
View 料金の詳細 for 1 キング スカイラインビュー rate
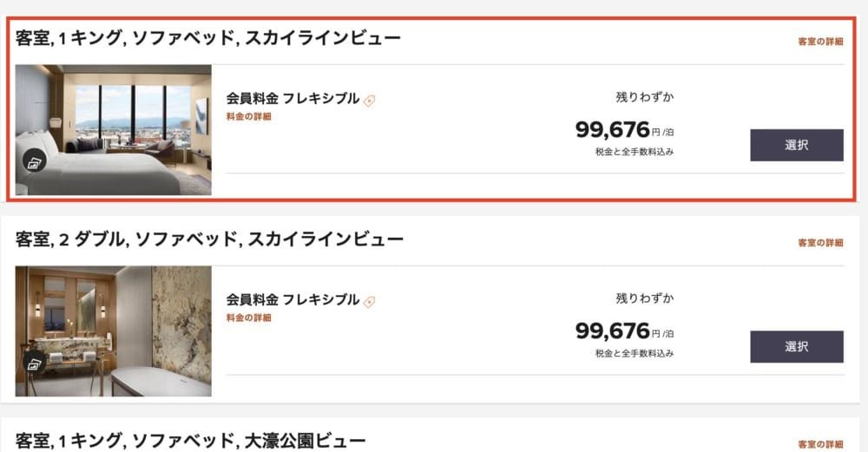pos(248,117)
